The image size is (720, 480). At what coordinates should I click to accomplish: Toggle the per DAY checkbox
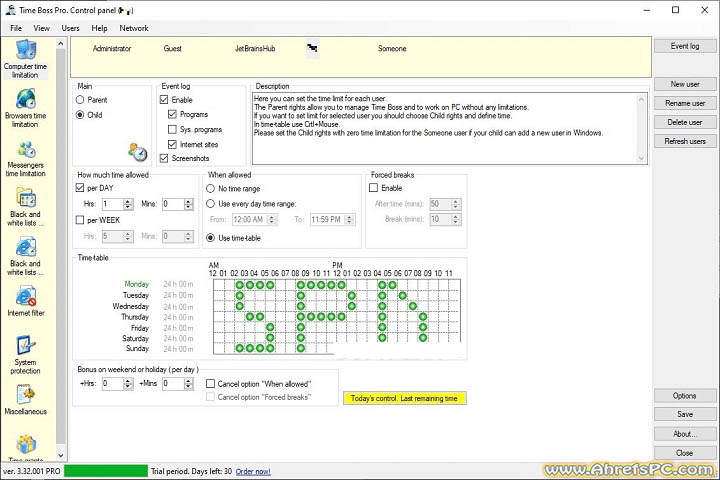click(79, 188)
